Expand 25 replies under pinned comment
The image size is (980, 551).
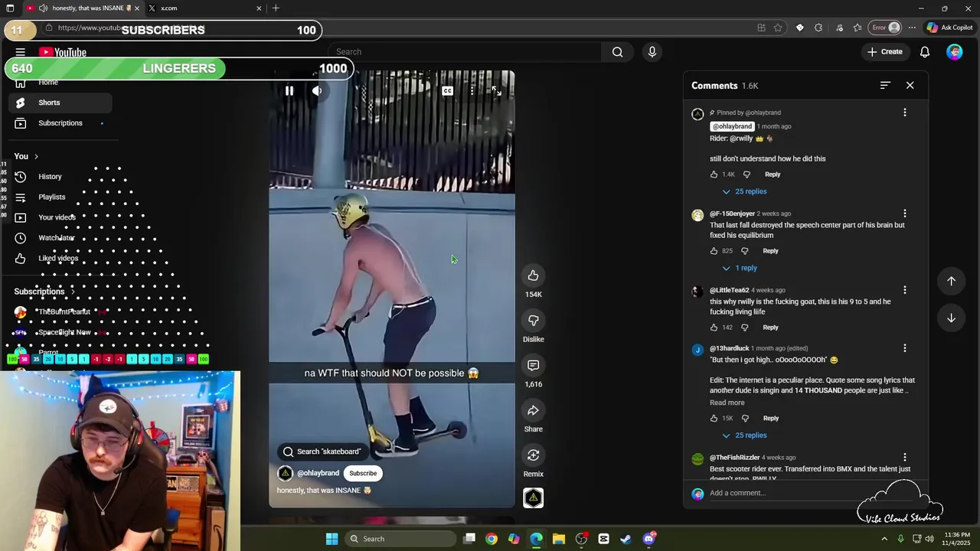click(x=744, y=191)
